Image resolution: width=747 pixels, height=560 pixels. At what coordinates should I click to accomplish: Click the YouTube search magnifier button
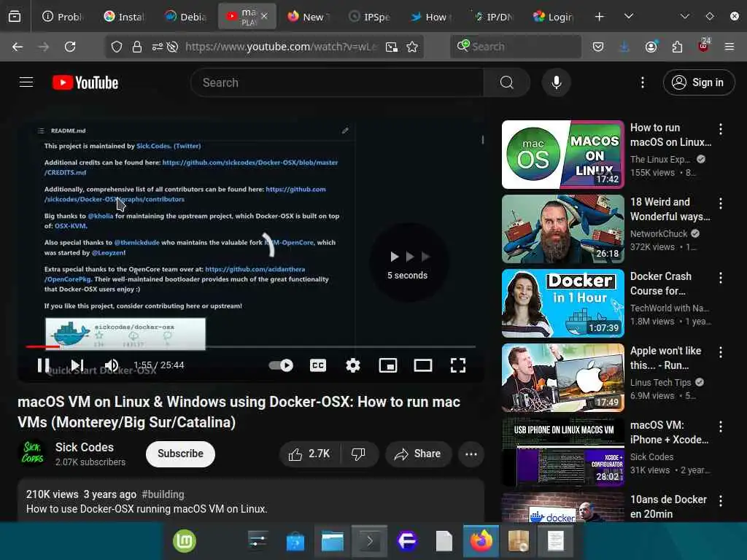click(507, 82)
